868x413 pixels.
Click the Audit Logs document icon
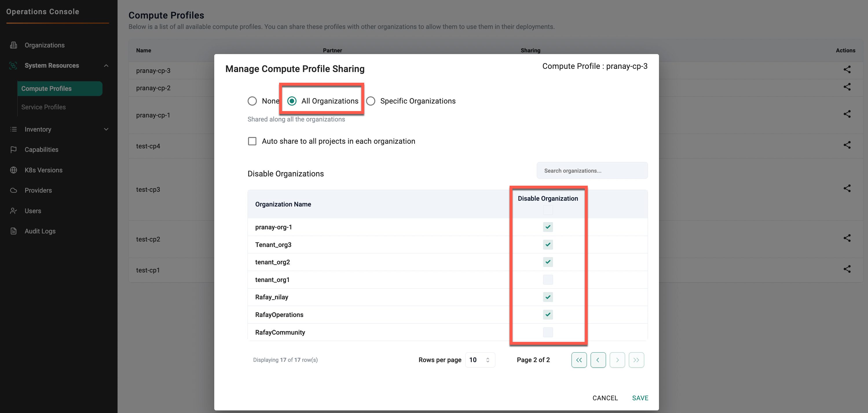pyautogui.click(x=14, y=231)
